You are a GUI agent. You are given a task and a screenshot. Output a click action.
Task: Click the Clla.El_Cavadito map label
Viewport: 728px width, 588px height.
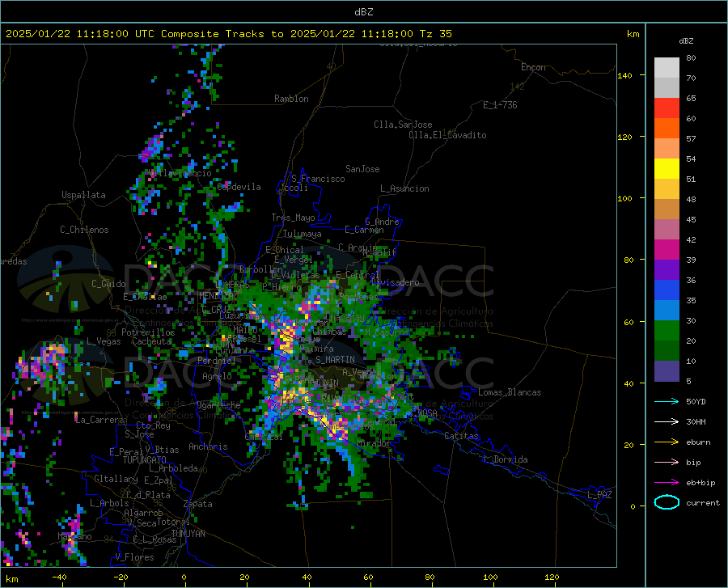tap(447, 135)
